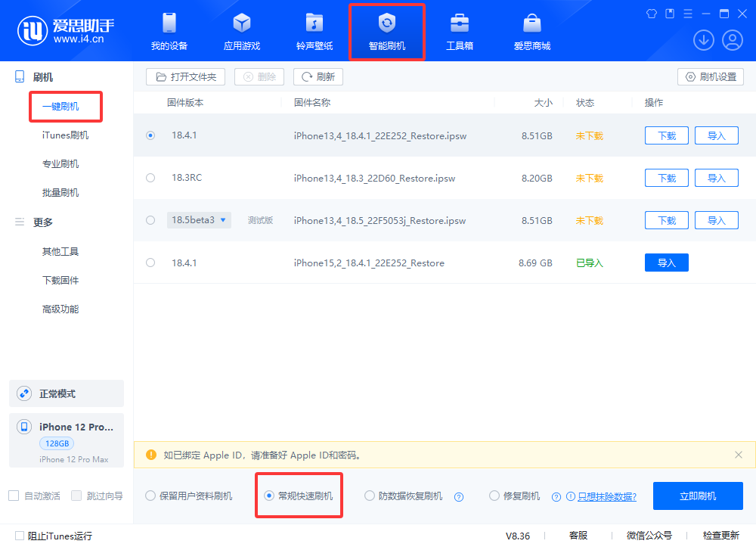
Task: Click 立即刷机 flash now button
Action: click(x=698, y=496)
